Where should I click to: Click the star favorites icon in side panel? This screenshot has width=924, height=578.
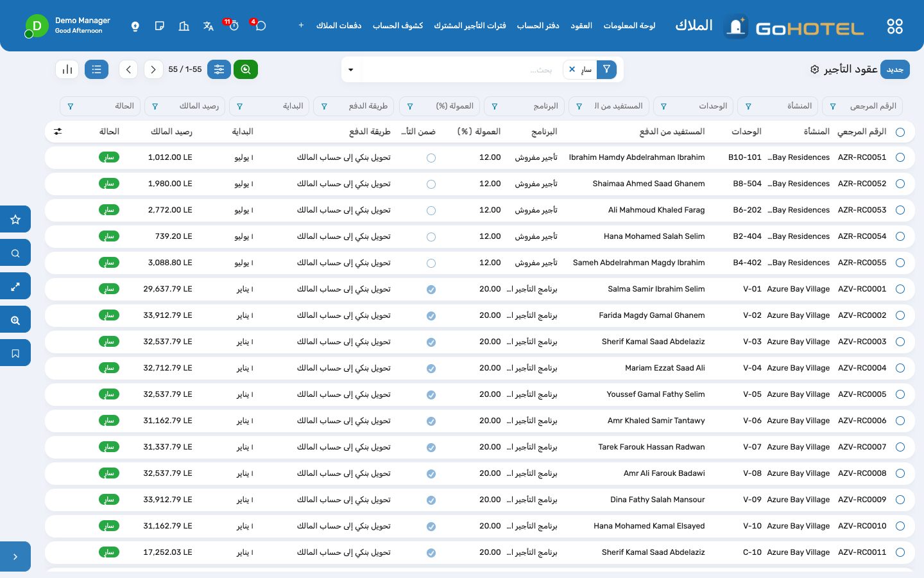click(x=15, y=220)
